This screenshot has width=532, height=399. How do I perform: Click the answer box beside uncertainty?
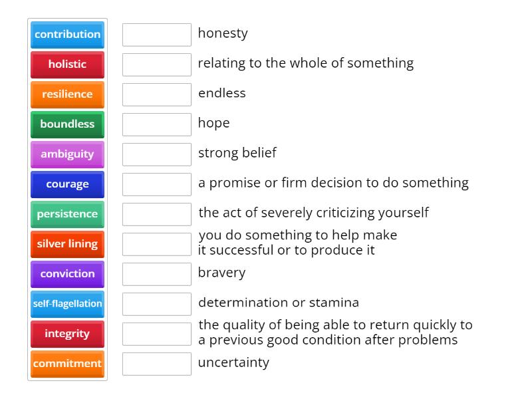coord(156,363)
